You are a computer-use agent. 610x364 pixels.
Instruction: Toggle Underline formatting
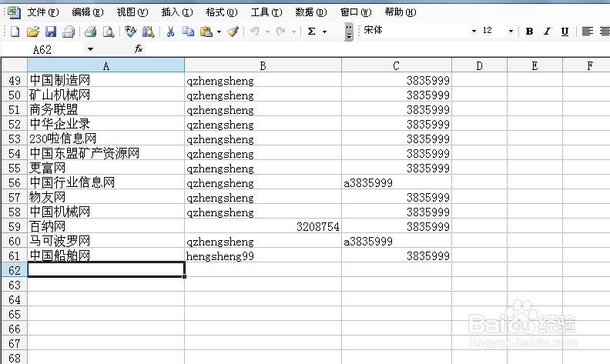click(x=565, y=31)
